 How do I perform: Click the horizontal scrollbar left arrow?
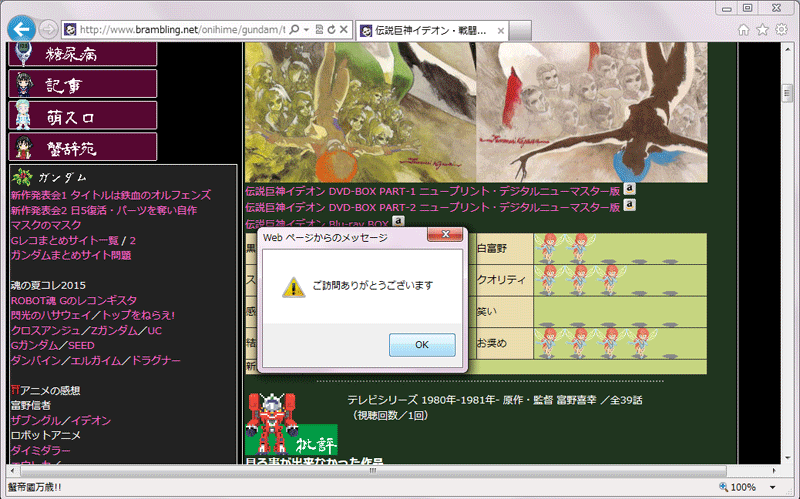point(13,470)
